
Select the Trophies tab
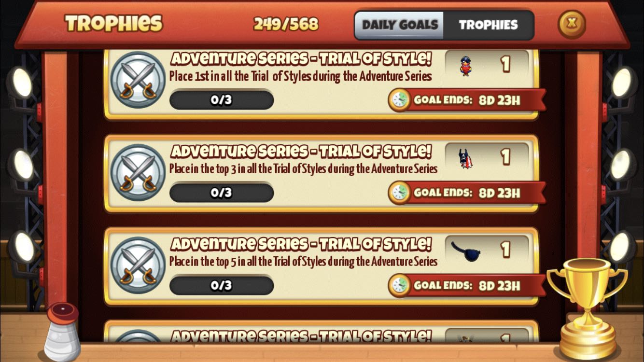(488, 25)
